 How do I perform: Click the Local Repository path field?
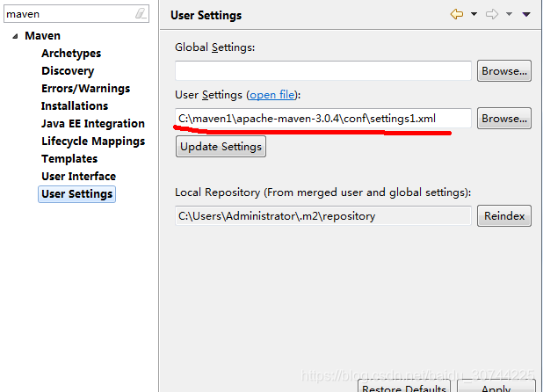323,215
